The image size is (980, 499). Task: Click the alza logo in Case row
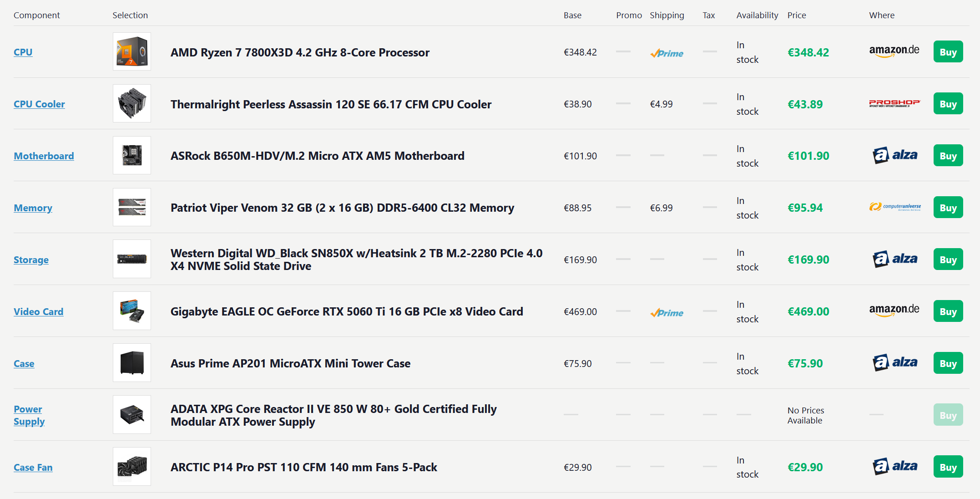point(895,363)
